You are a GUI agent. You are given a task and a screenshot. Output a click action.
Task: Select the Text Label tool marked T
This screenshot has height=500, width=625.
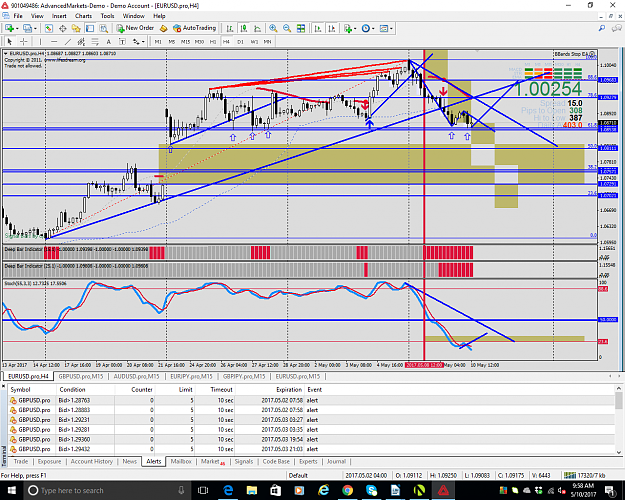click(122, 41)
